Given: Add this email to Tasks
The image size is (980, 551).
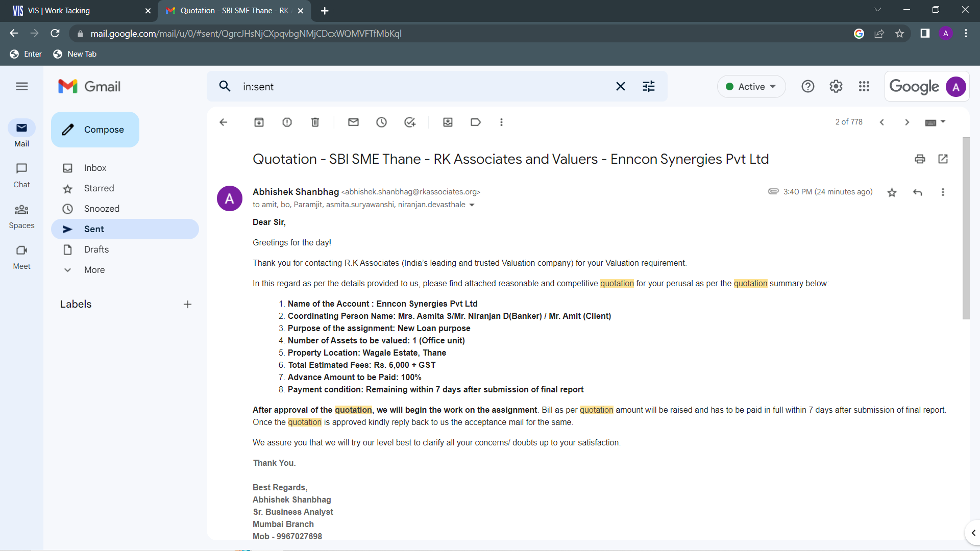Looking at the screenshot, I should pos(410,122).
